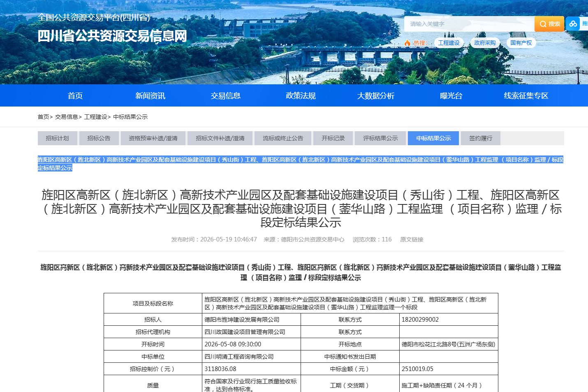Click the 来源：德阳市公共资源交易中心 text
Viewport: 588px width, 392px height.
(x=304, y=239)
